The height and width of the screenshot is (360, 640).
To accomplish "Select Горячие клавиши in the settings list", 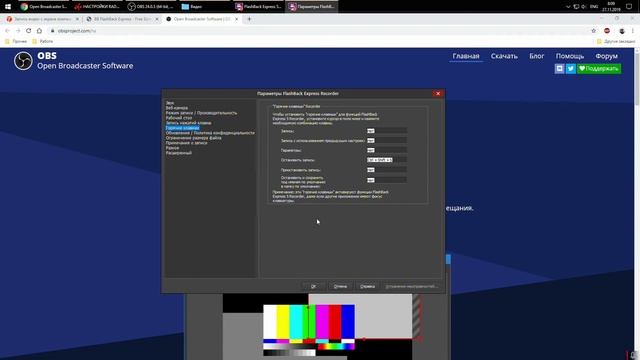I will click(x=182, y=128).
